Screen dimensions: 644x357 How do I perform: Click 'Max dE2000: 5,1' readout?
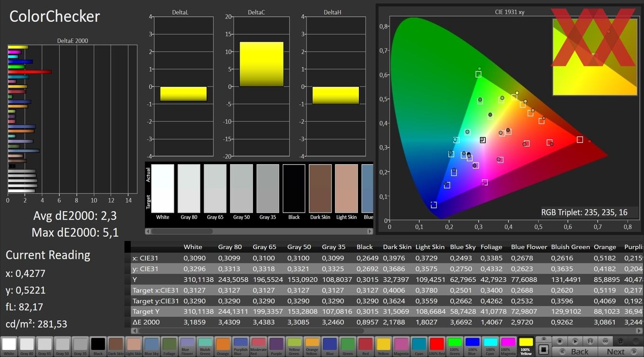[x=75, y=232]
